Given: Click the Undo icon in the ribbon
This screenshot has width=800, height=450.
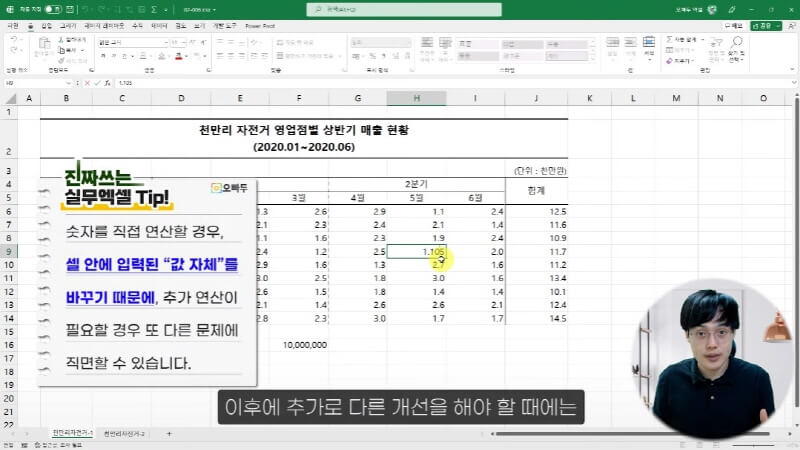Looking at the screenshot, I should (x=13, y=39).
